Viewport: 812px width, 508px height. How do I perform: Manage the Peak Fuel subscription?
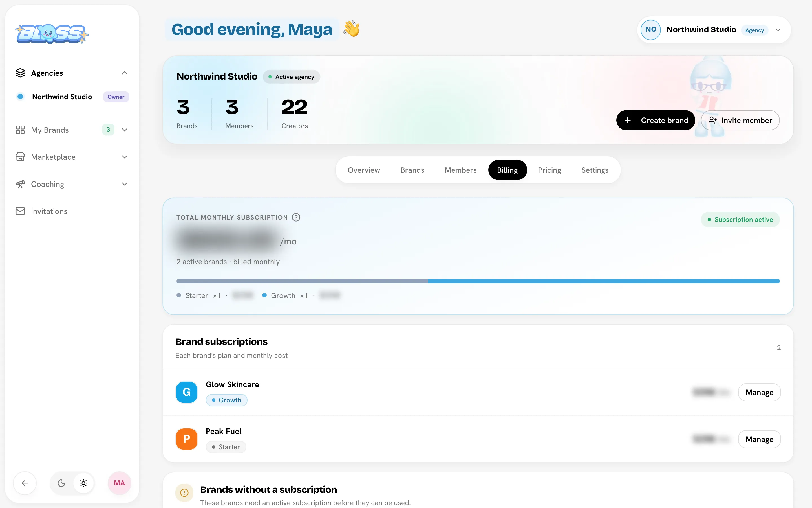tap(759, 439)
